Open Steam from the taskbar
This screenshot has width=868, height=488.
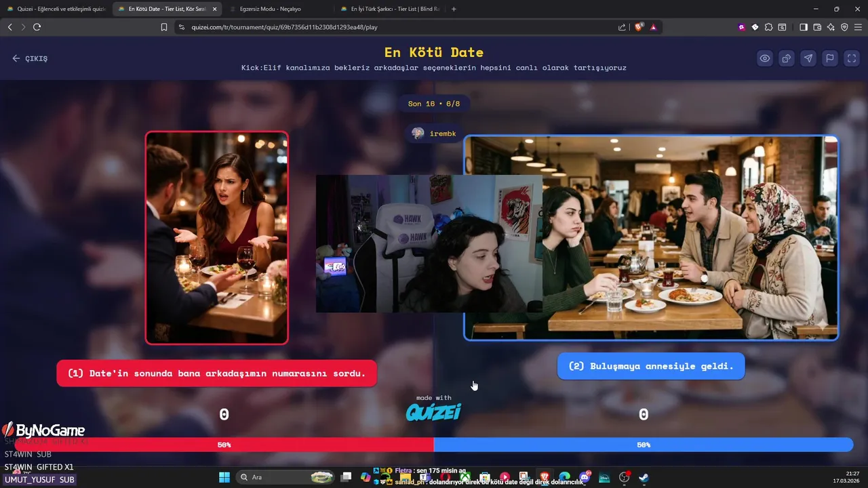(644, 477)
